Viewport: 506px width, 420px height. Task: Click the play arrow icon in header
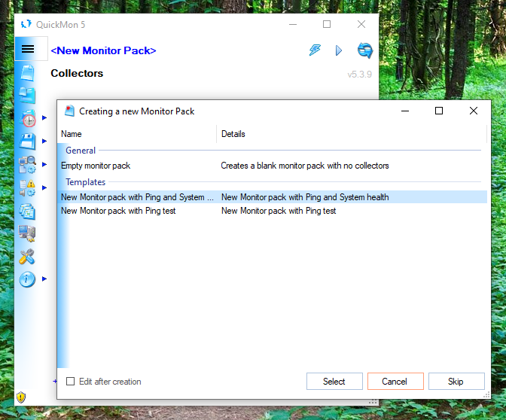pyautogui.click(x=339, y=50)
